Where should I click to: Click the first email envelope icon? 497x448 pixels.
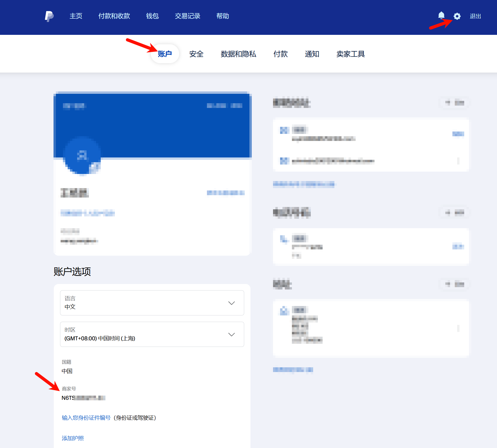(x=284, y=130)
